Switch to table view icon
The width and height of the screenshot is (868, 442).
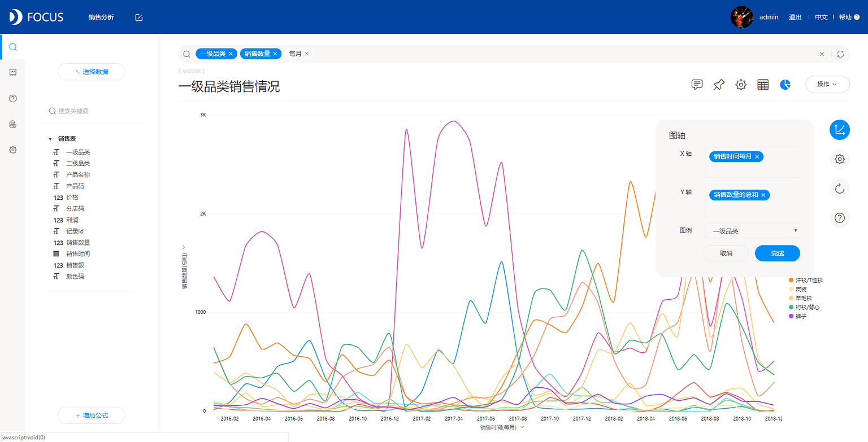763,85
